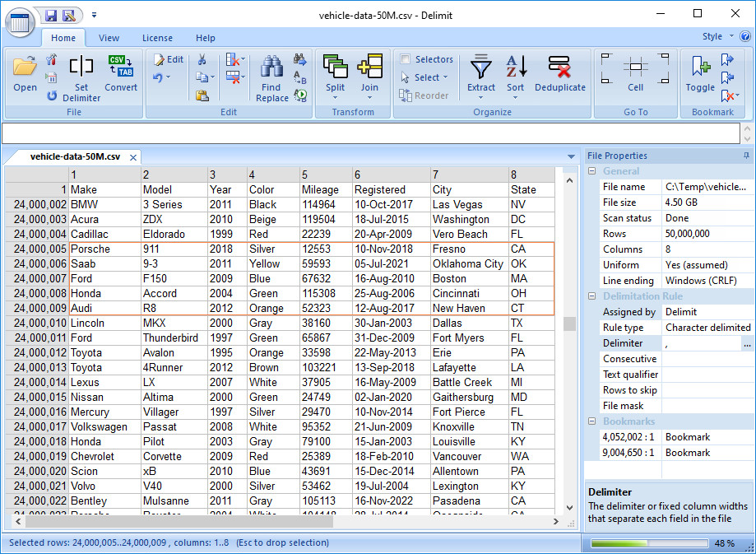The height and width of the screenshot is (554, 756).
Task: Open the Extract dropdown
Action: tap(481, 98)
